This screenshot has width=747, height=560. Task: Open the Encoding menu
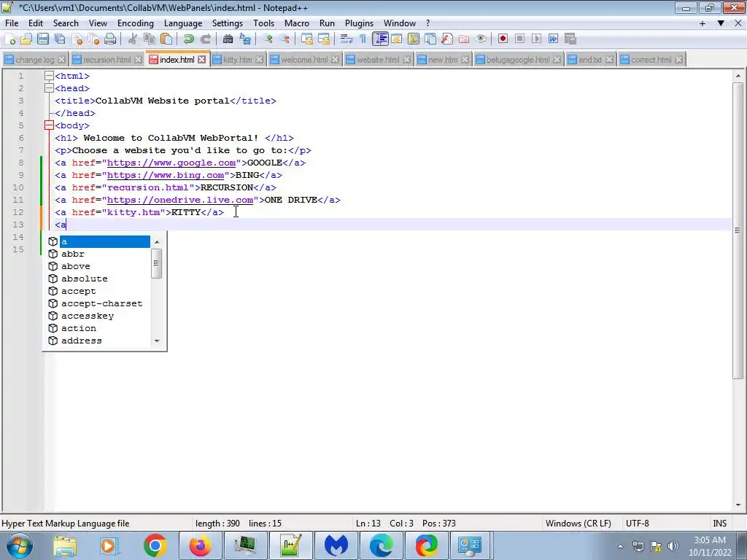pyautogui.click(x=135, y=23)
